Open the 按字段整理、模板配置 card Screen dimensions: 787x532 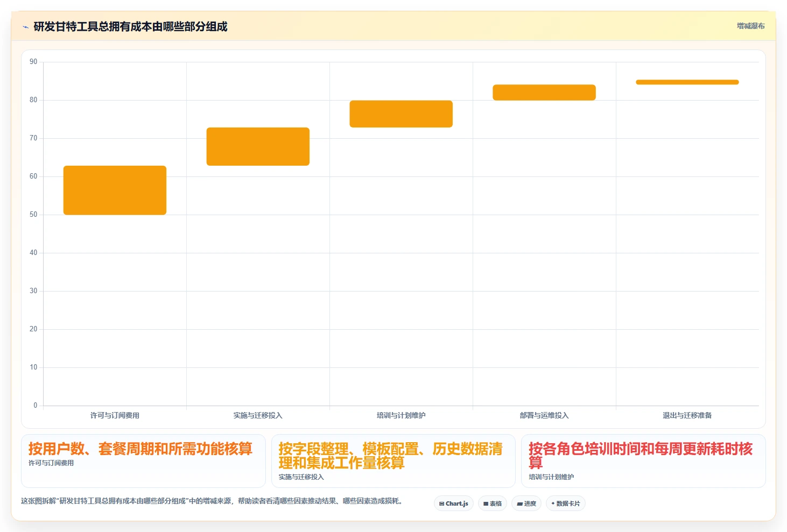click(394, 461)
